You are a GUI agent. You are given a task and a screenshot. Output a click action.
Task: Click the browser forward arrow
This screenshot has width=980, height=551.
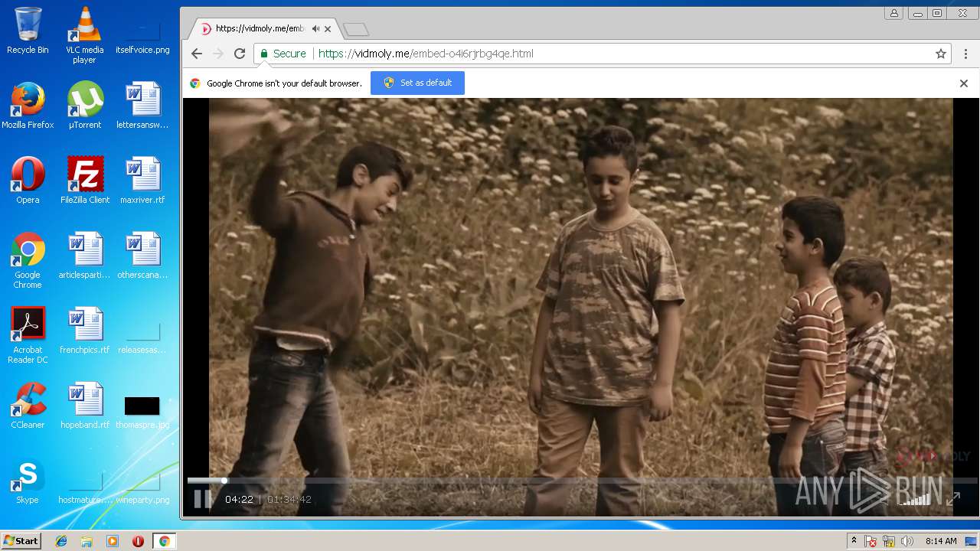pyautogui.click(x=218, y=54)
